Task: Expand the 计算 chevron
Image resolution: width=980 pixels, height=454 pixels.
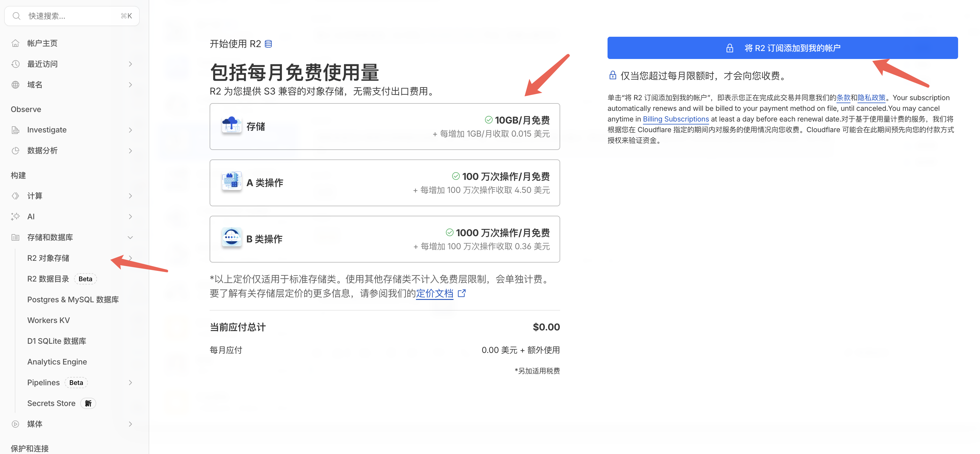Action: 130,196
